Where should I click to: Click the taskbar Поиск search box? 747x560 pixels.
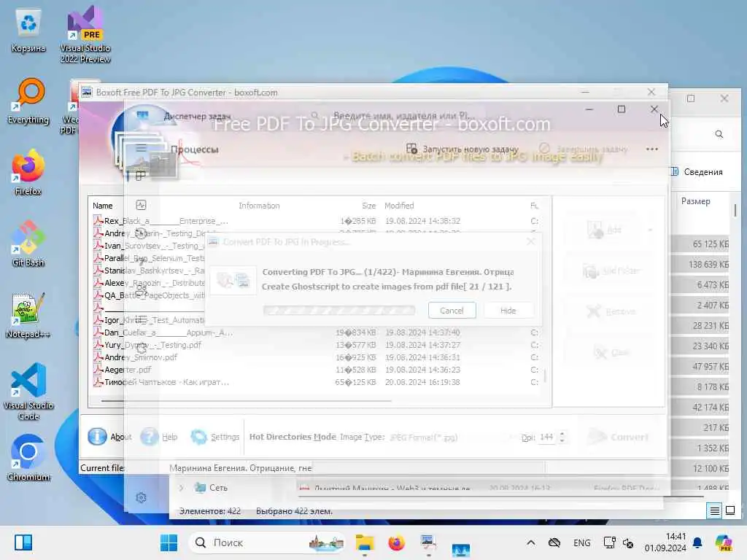pyautogui.click(x=267, y=542)
